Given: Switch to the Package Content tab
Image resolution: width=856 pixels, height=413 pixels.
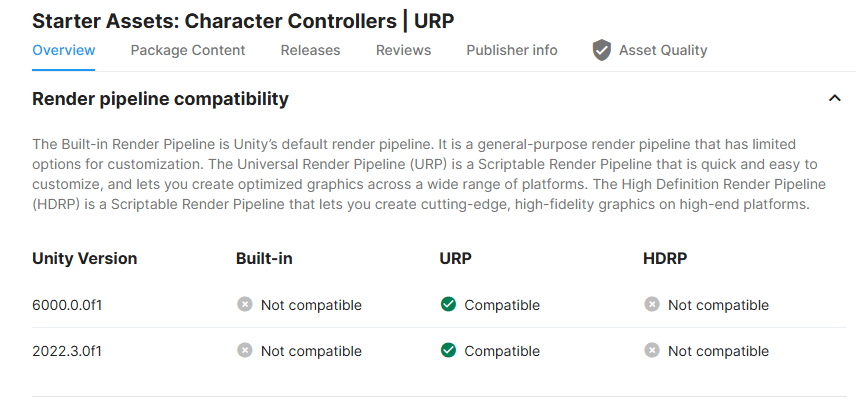Looking at the screenshot, I should pyautogui.click(x=188, y=50).
